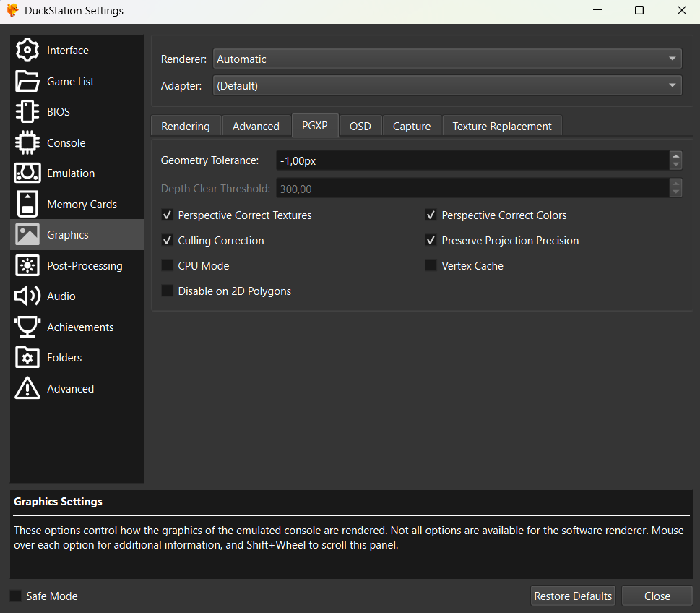Enable the Vertex Cache option
This screenshot has width=700, height=613.
pyautogui.click(x=431, y=266)
